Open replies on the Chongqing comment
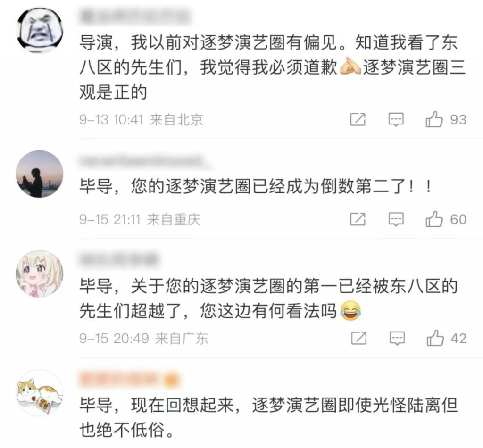 396,219
